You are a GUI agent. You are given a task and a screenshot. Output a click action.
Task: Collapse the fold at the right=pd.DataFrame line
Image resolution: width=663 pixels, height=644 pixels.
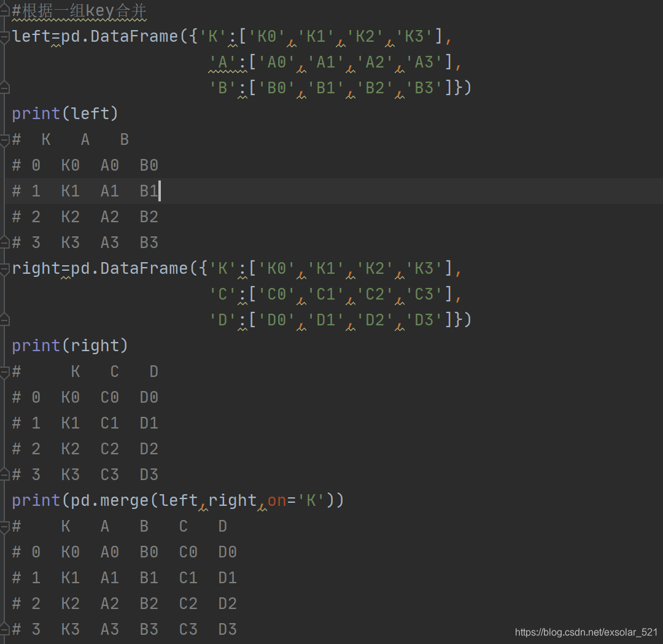(x=4, y=270)
